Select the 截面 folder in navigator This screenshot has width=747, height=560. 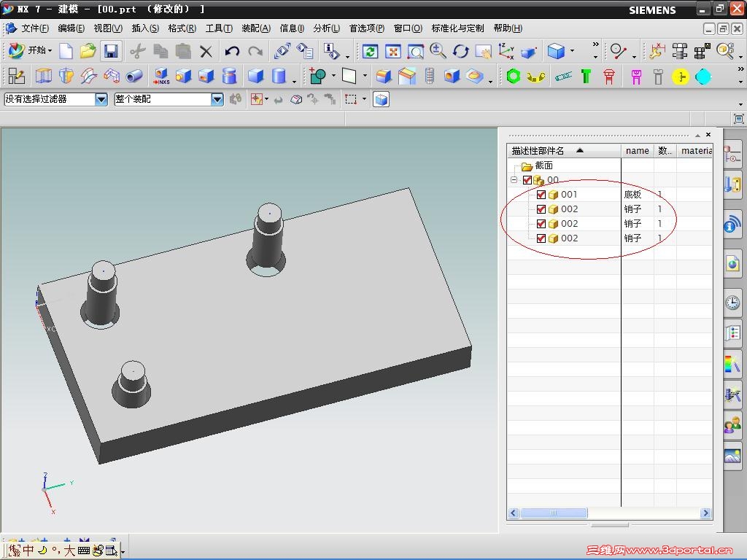pyautogui.click(x=537, y=166)
